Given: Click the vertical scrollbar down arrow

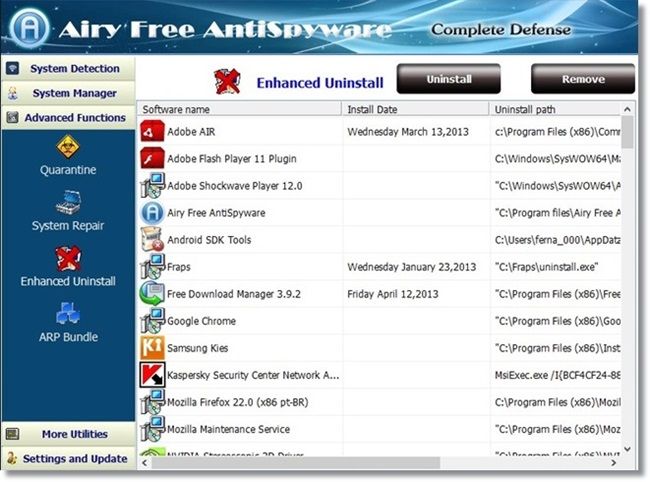Looking at the screenshot, I should [x=627, y=449].
